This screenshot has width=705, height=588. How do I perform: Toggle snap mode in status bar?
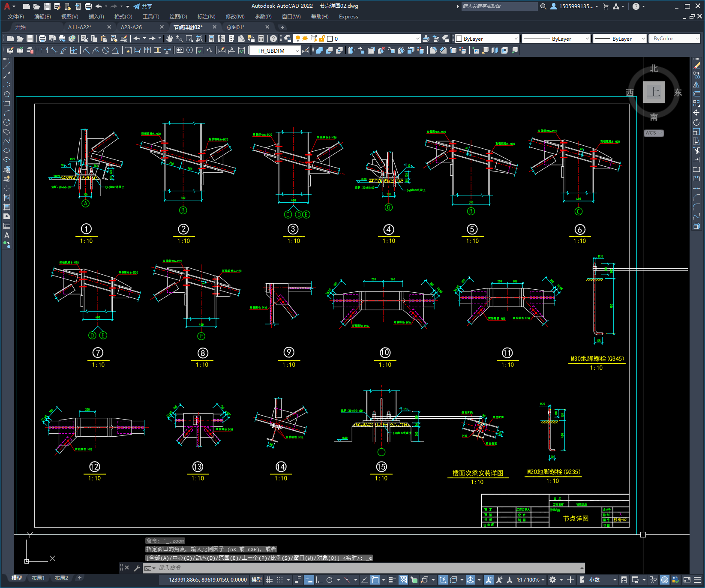[x=280, y=580]
